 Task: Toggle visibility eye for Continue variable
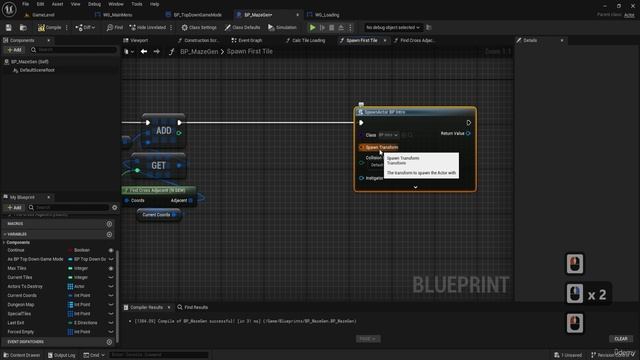(111, 250)
